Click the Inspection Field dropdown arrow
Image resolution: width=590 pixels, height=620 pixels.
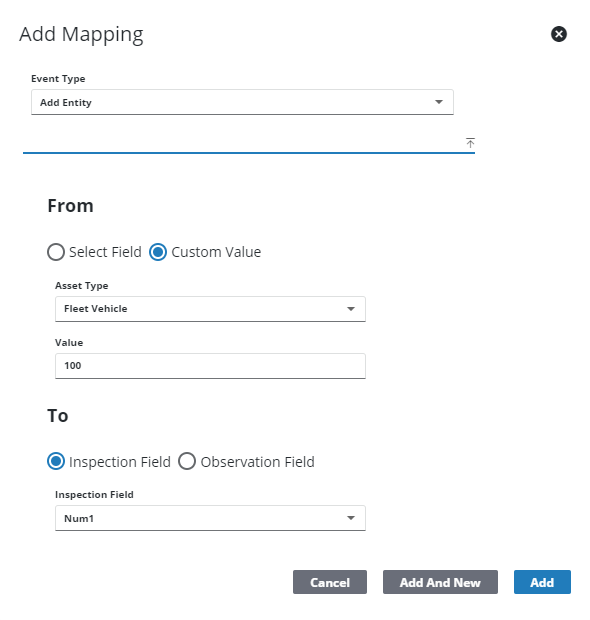point(350,518)
